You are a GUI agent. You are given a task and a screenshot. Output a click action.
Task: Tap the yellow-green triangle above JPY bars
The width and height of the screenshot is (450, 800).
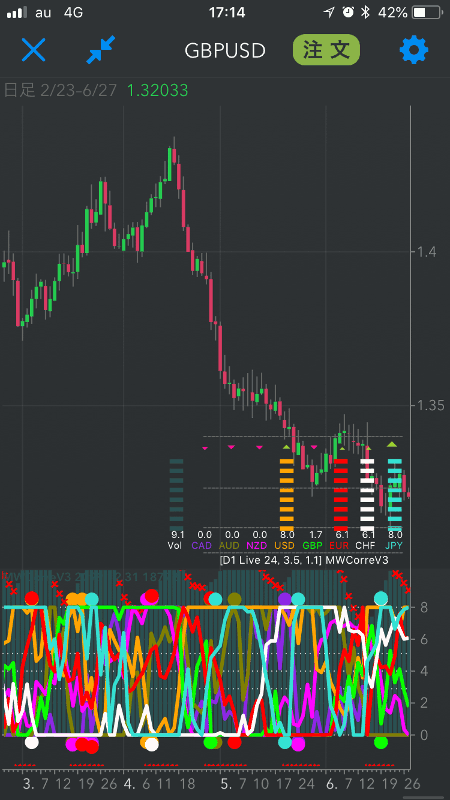click(392, 444)
